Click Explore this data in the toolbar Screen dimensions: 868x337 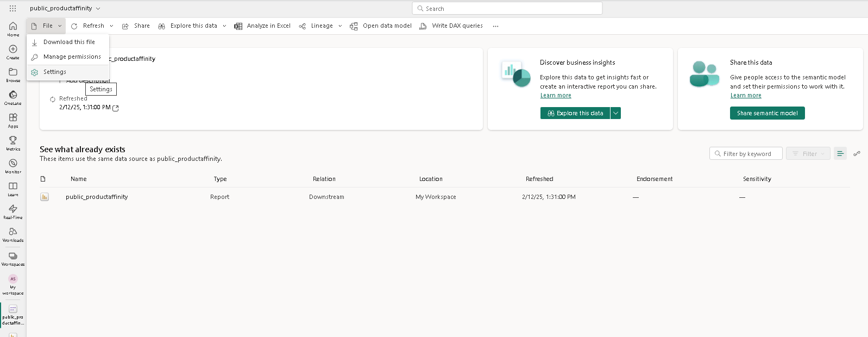pos(187,26)
